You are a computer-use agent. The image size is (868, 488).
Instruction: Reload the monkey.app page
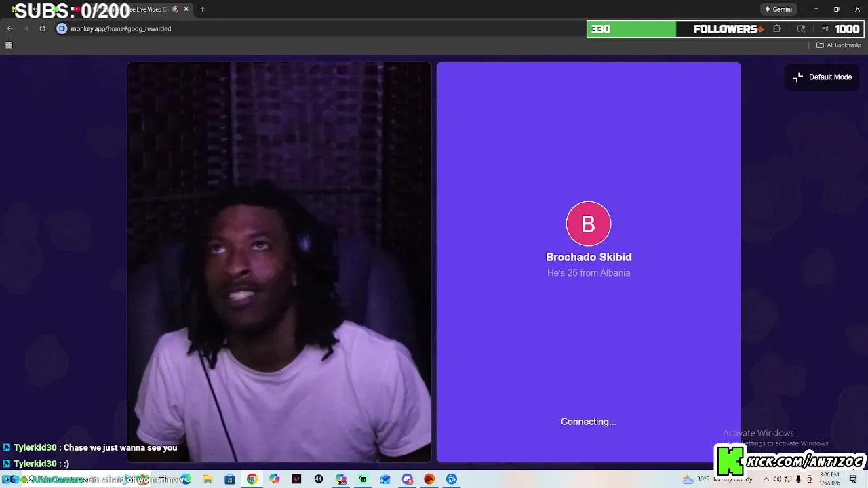pos(42,28)
